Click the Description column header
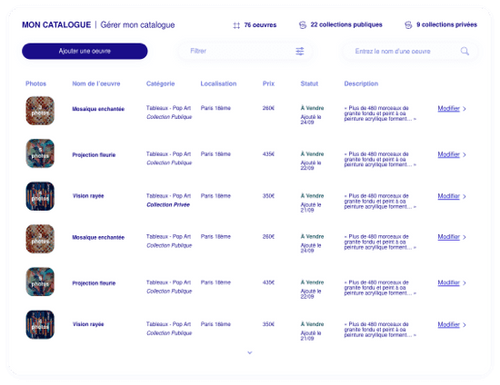The image size is (500, 385). coord(361,84)
